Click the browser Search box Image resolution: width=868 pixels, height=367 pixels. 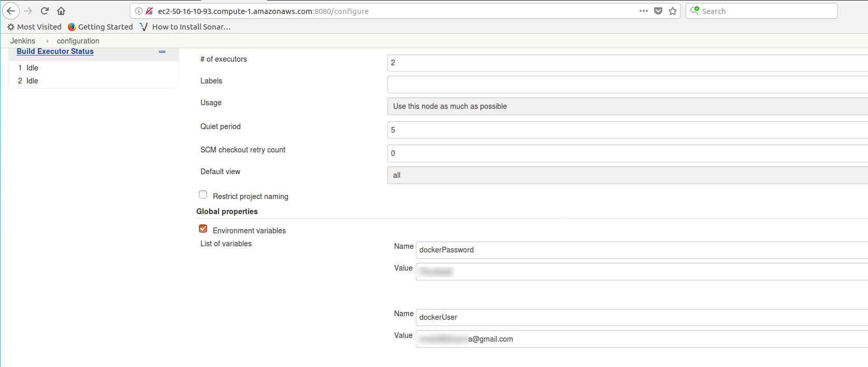761,11
